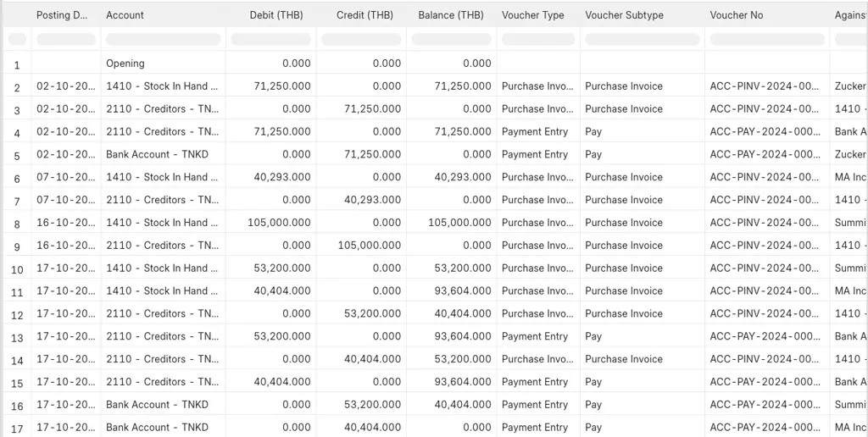Image resolution: width=868 pixels, height=437 pixels.
Task: Select posting date 16-10-20 in row 8
Action: [x=66, y=222]
